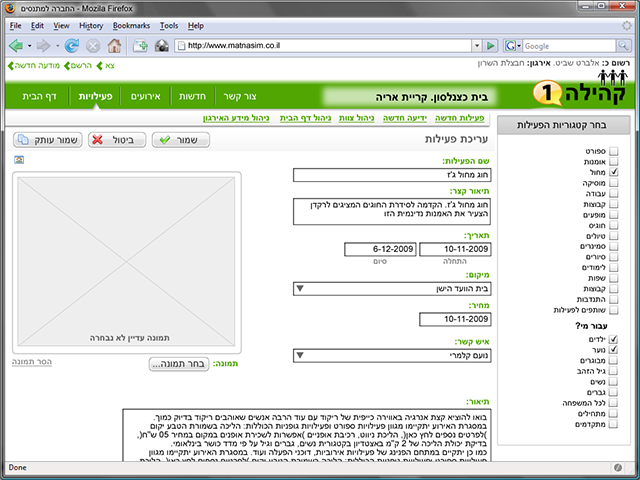The width and height of the screenshot is (640, 480).
Task: Check the מוסיקה category checkbox
Action: click(x=613, y=183)
